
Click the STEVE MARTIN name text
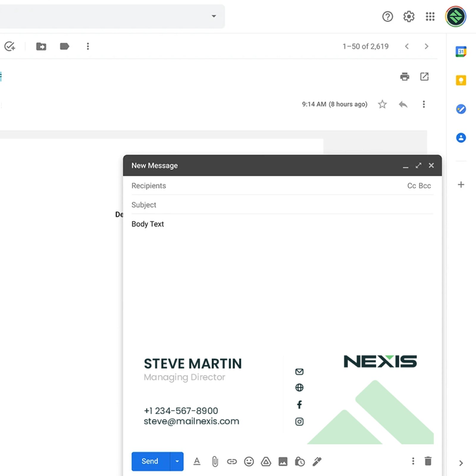pos(193,364)
